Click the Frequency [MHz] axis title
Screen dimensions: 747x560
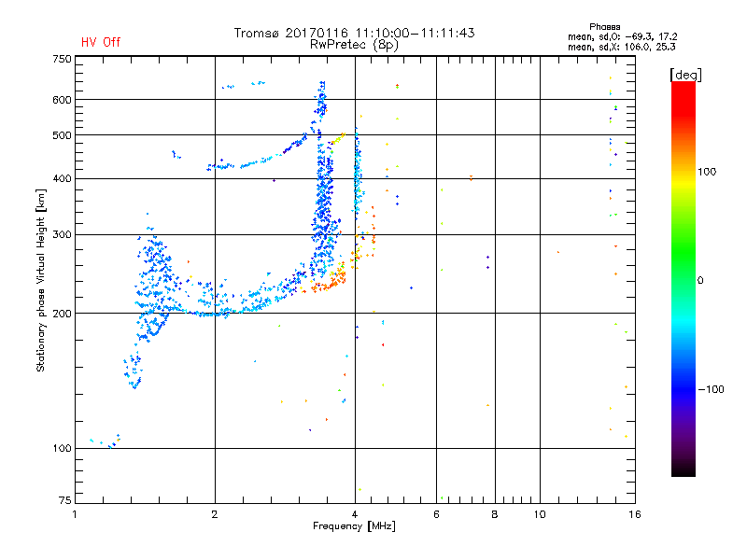pos(354,526)
